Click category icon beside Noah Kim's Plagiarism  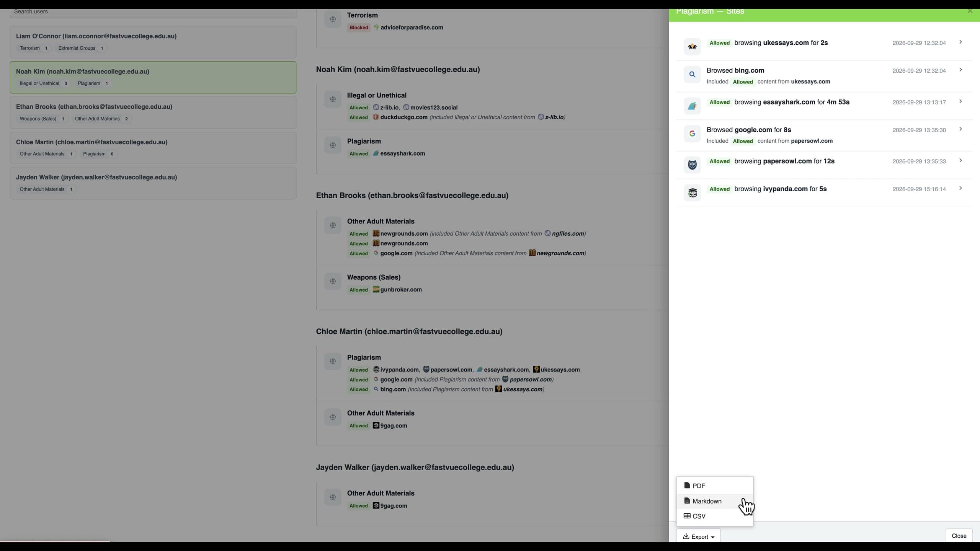[333, 145]
